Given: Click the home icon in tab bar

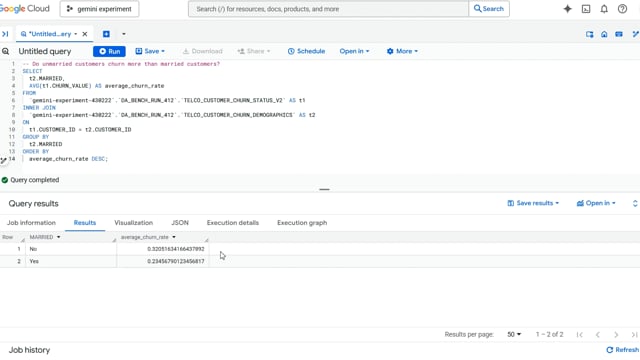Looking at the screenshot, I should [604, 34].
